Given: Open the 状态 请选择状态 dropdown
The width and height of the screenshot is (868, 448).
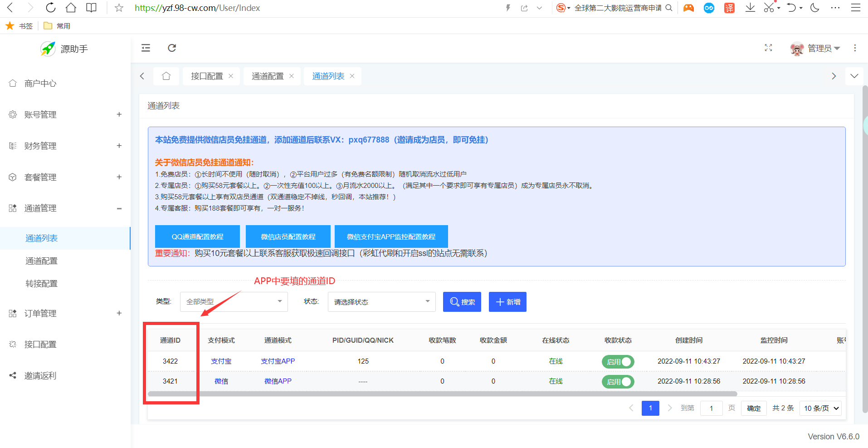Looking at the screenshot, I should (382, 302).
